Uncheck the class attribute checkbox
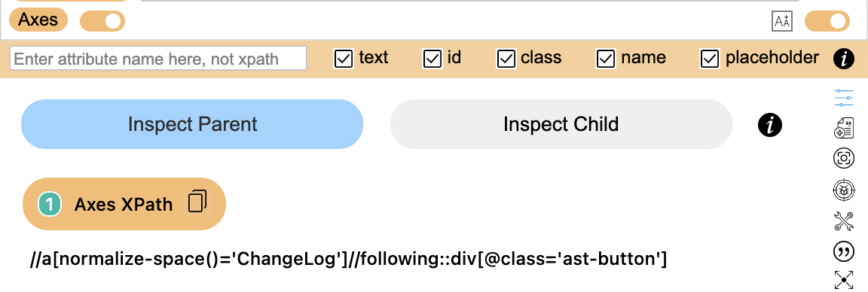 [506, 59]
